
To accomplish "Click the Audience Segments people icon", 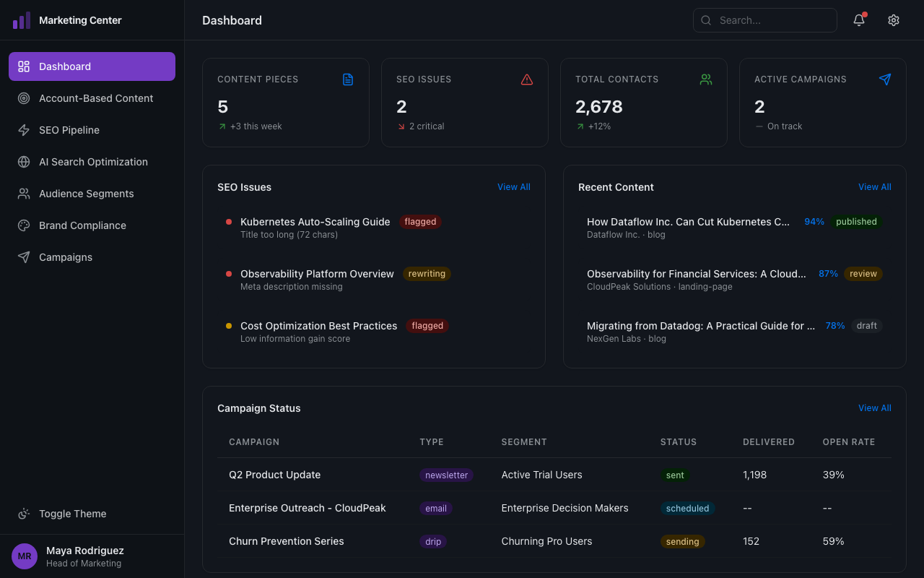I will [x=24, y=194].
